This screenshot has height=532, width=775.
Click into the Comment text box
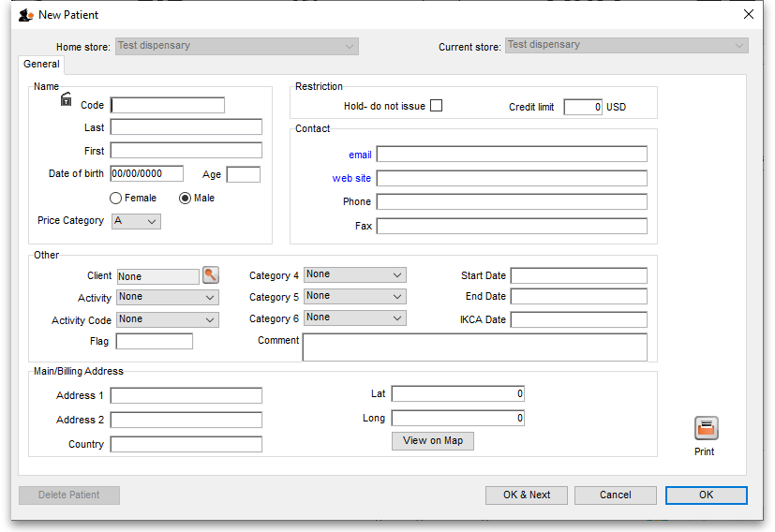[474, 347]
